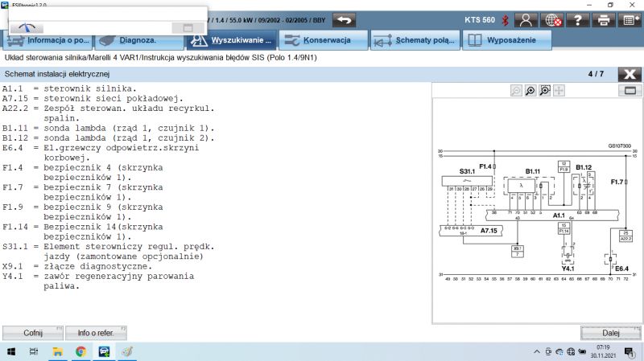Click the Y4.1 valve on the diagram
This screenshot has height=361, width=644.
tap(568, 253)
